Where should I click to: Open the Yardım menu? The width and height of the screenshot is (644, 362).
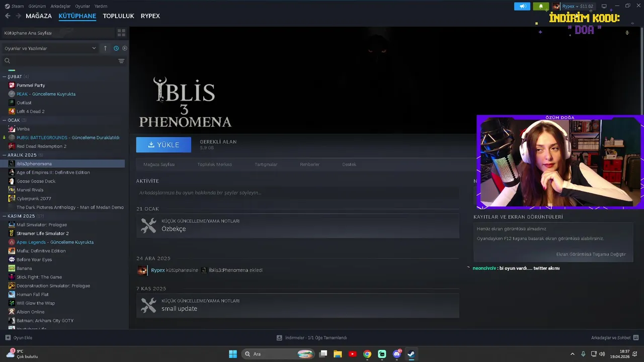(101, 6)
